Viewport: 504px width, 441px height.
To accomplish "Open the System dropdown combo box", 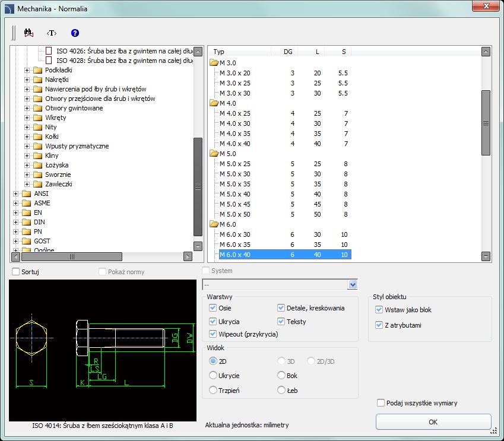I will [353, 284].
